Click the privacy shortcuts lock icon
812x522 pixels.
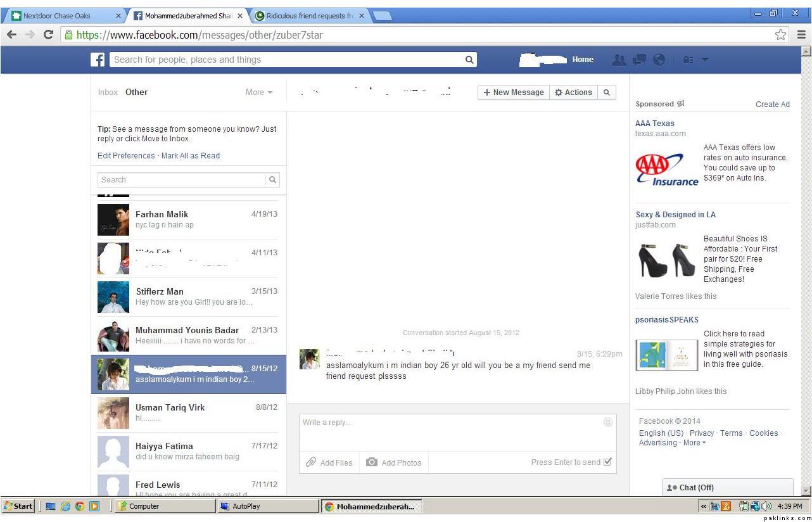click(688, 60)
